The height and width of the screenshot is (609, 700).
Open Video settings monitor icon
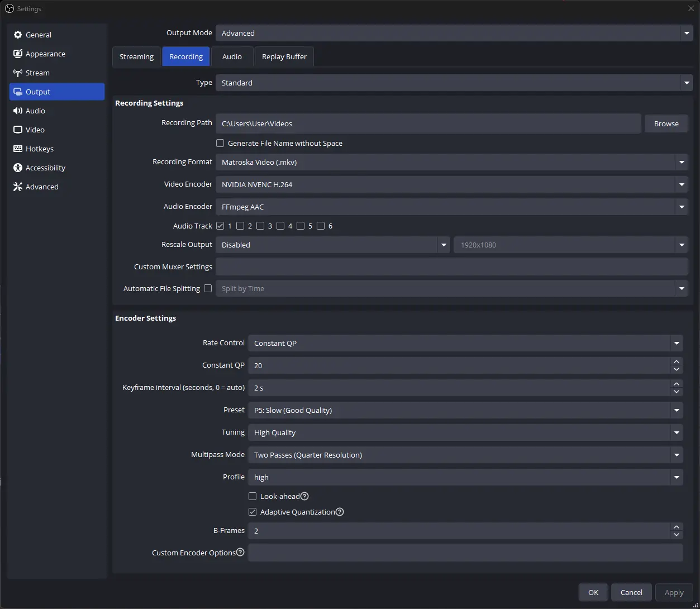[x=18, y=130]
